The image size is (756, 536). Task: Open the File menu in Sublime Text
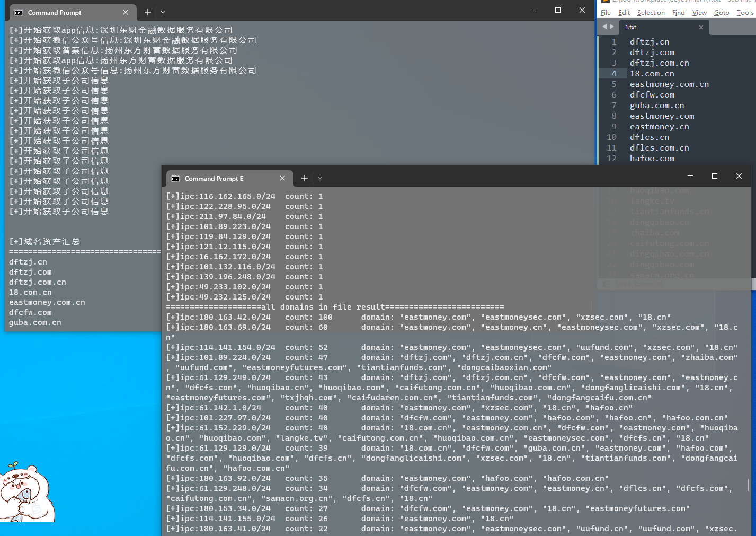click(606, 13)
